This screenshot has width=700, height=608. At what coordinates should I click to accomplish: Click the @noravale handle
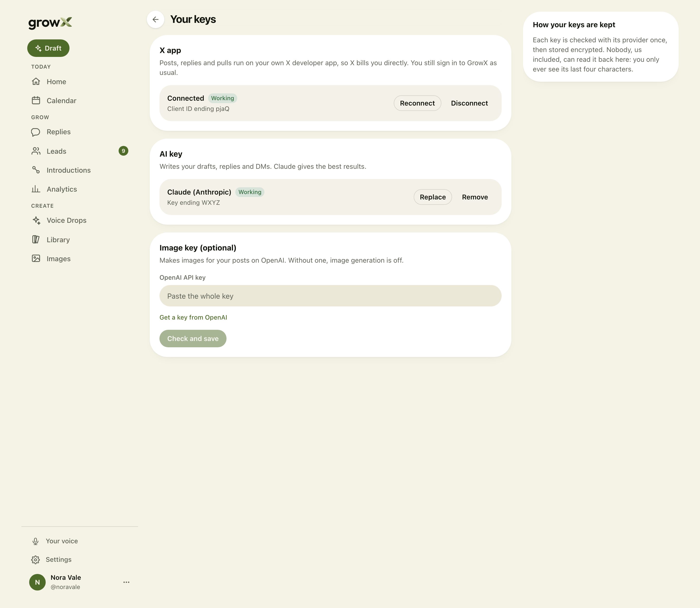(x=65, y=587)
